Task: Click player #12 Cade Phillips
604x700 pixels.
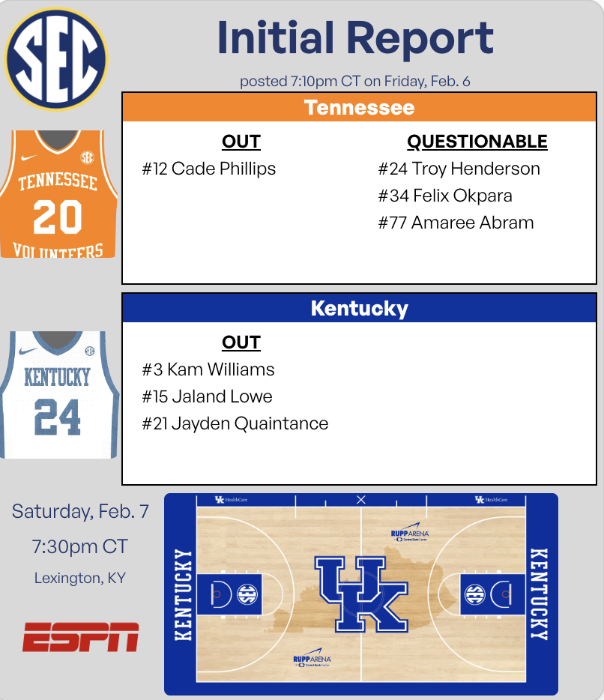Action: [209, 169]
